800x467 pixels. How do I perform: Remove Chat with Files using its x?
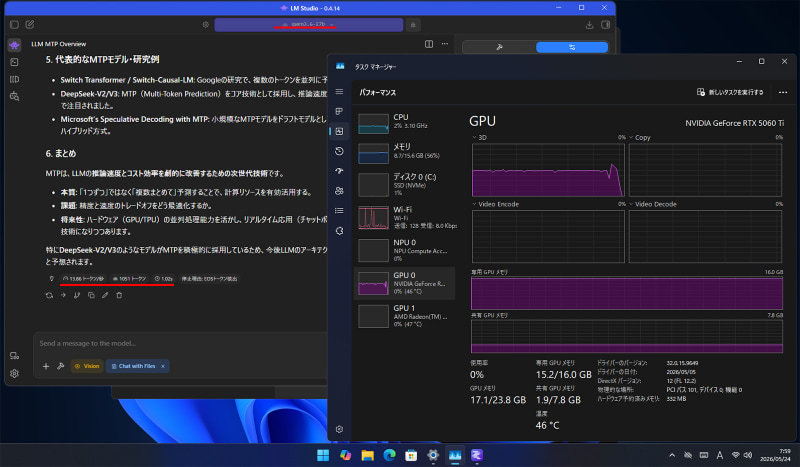tap(163, 366)
